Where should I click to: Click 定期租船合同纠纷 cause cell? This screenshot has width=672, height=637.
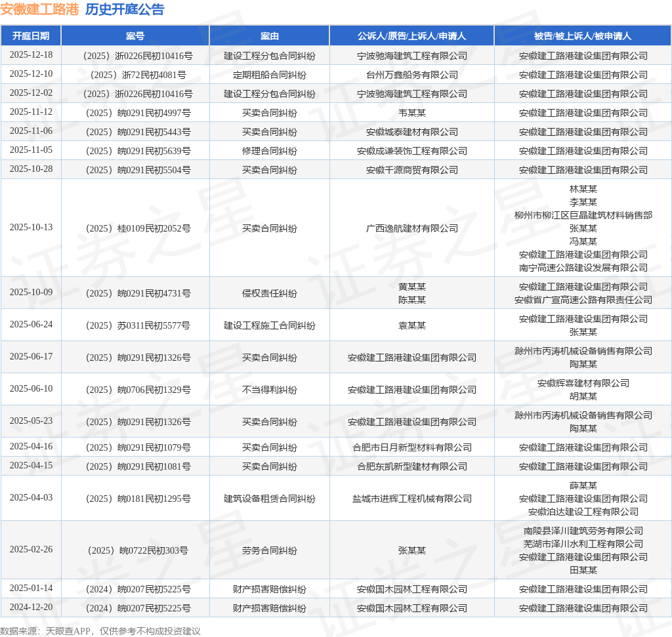pyautogui.click(x=270, y=75)
